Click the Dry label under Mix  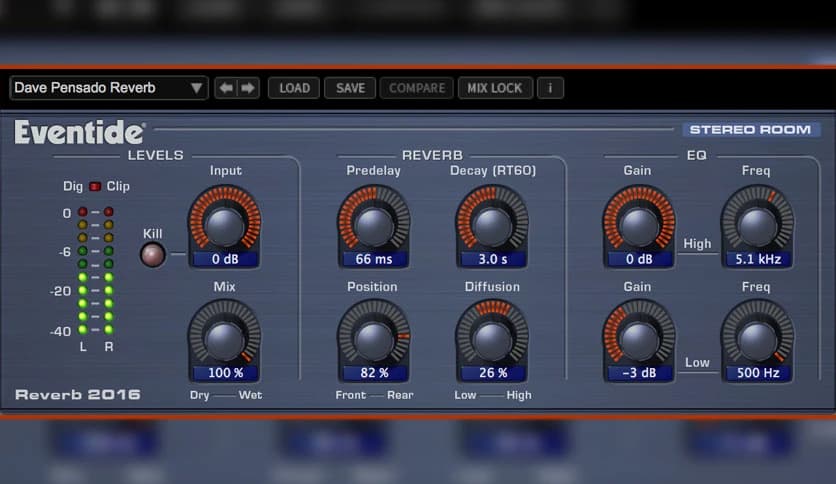click(199, 396)
